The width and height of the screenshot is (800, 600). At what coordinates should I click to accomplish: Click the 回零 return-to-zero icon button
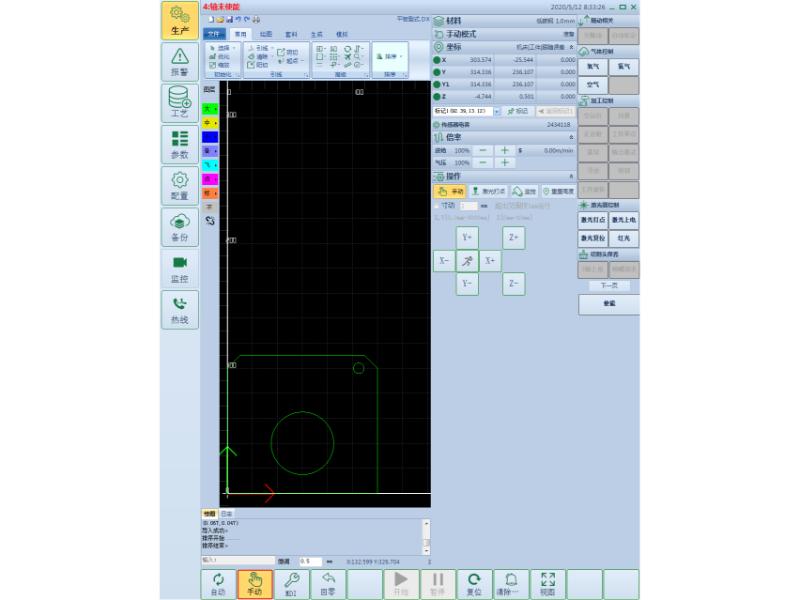click(x=327, y=584)
